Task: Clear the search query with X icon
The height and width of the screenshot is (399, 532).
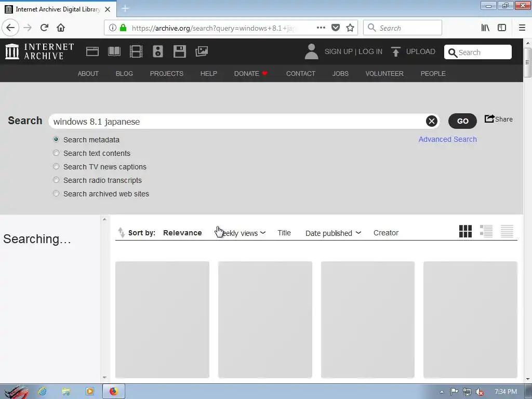Action: [432, 121]
